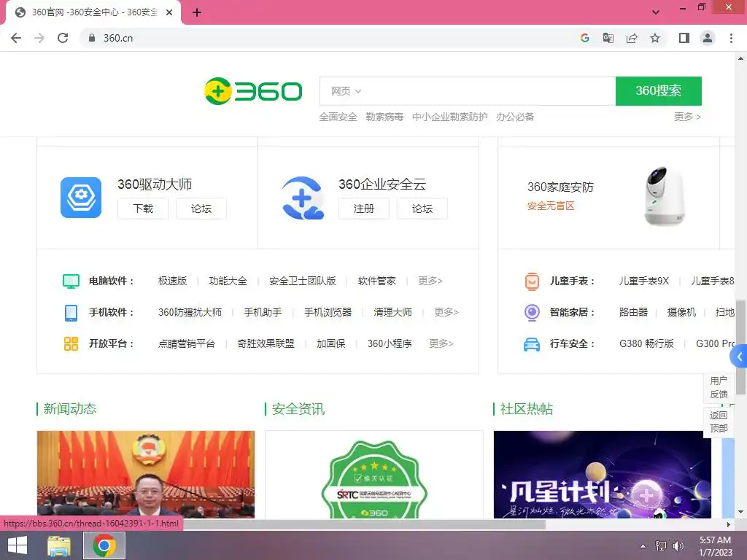Click the 360家庭安防 camera image
Screen dimensions: 747x560
coord(665,196)
